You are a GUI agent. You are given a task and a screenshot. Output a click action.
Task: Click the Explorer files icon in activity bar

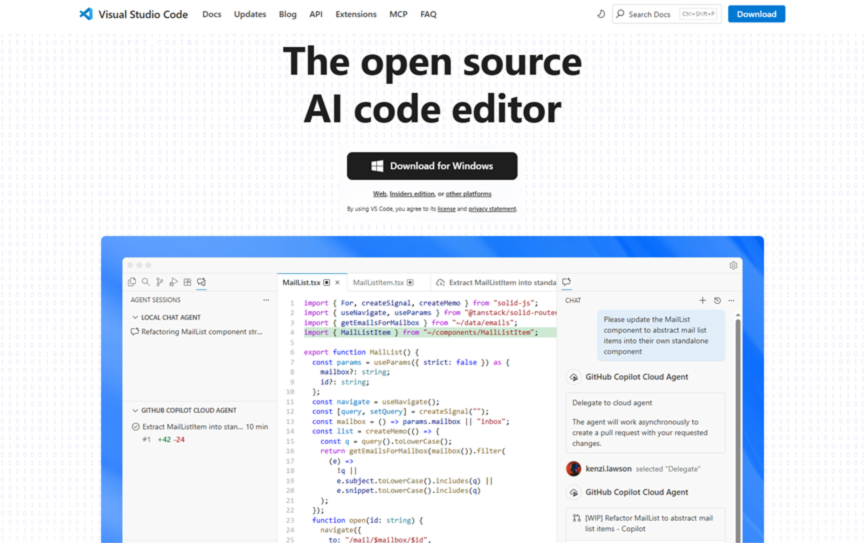132,282
